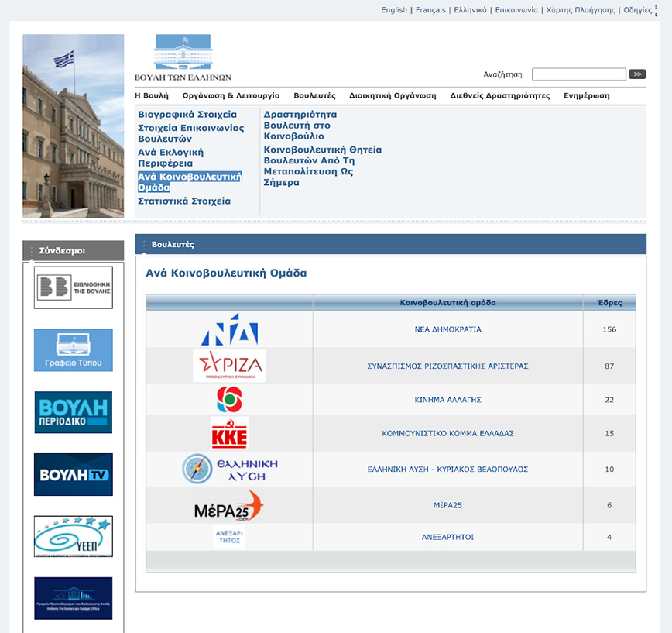Screen dimensions: 672x633
Task: Click the Parliament building photo
Action: [74, 126]
